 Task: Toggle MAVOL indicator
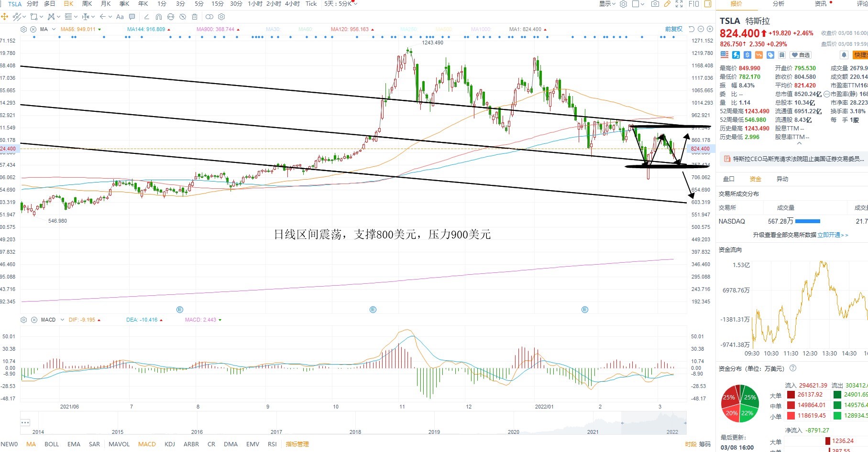point(119,444)
